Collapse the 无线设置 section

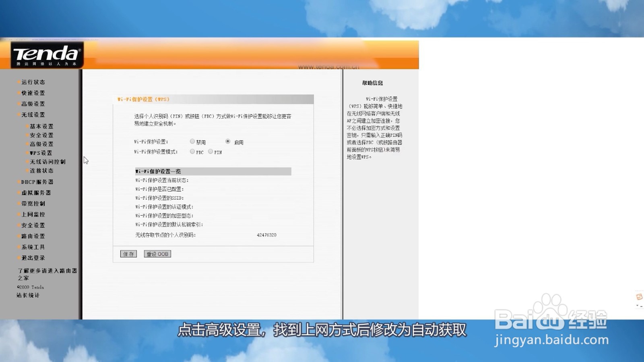pyautogui.click(x=34, y=115)
